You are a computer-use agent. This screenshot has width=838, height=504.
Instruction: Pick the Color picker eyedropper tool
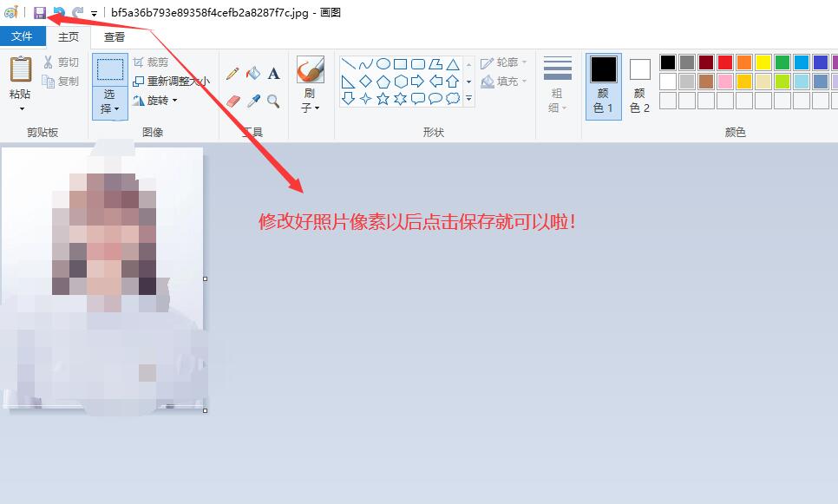(x=253, y=101)
